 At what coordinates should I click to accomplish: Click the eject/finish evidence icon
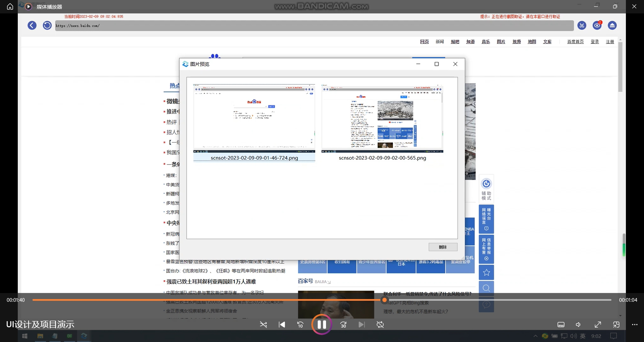[612, 25]
